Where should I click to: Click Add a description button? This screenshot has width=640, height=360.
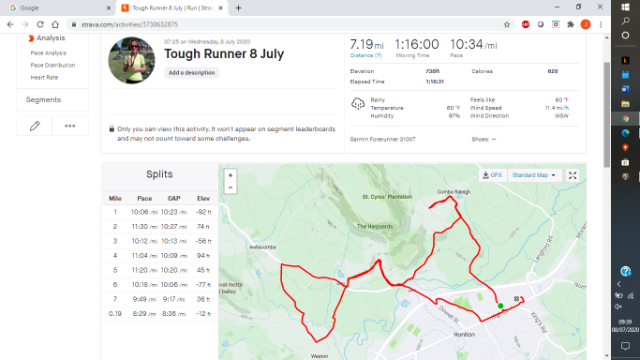tap(191, 73)
